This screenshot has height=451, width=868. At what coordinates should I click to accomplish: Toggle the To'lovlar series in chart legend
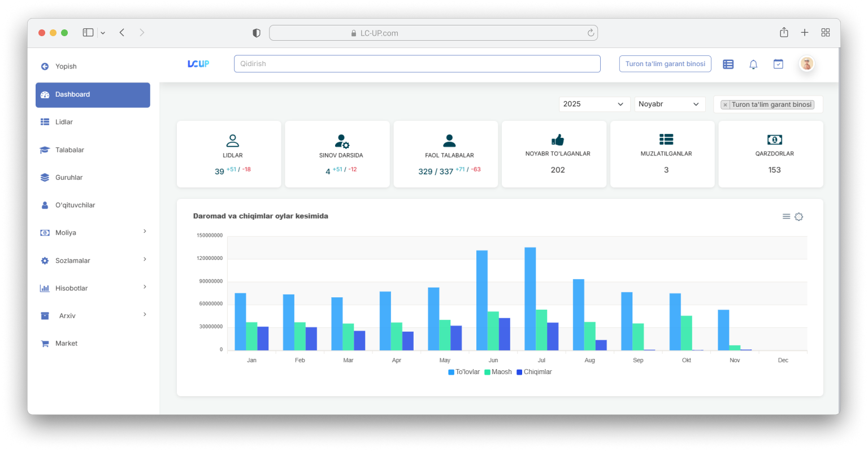[464, 372]
